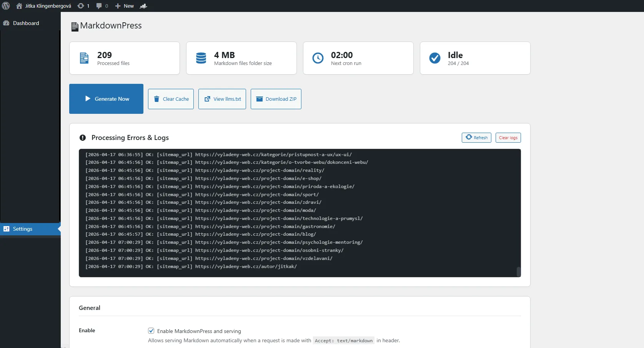The image size is (644, 348).
Task: Click the Clear Cache button
Action: 171,99
